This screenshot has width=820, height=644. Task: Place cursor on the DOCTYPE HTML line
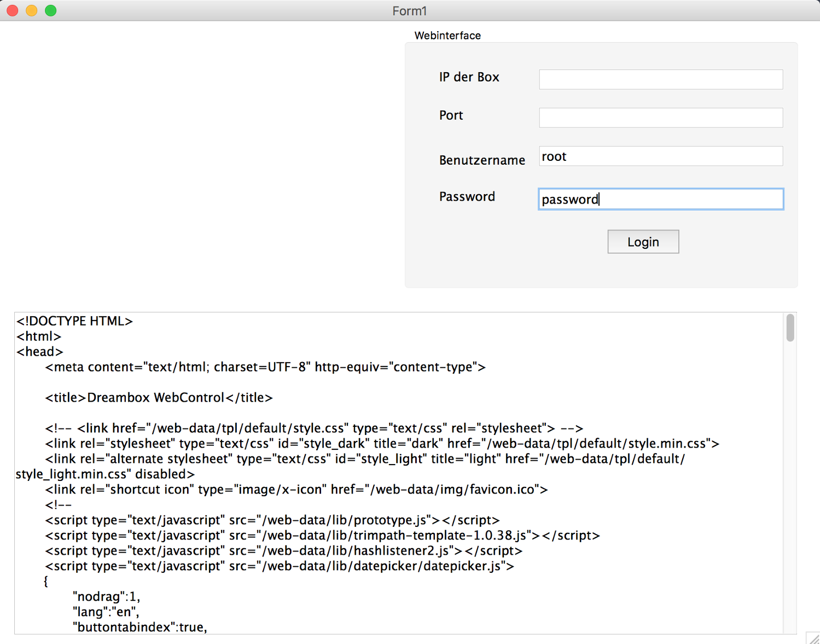[75, 321]
